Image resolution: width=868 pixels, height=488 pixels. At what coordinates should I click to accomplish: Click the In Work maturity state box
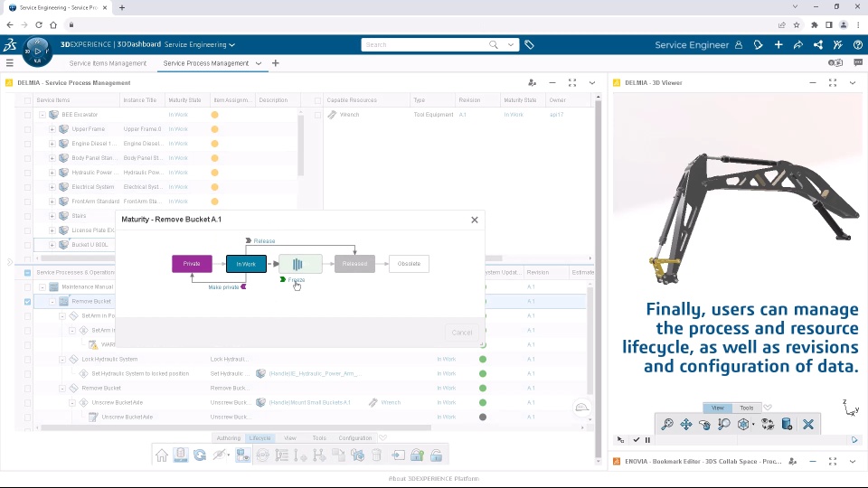click(x=246, y=264)
